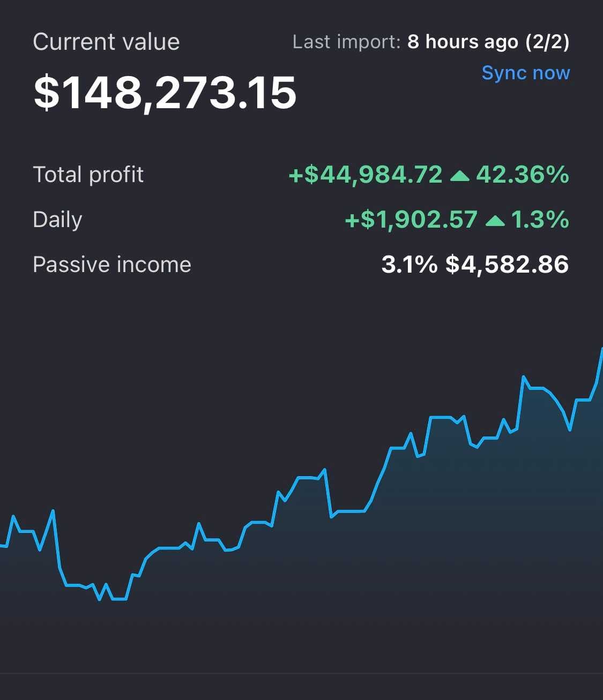Tap the chart line's sharp peak near left edge
603x700 pixels.
coord(53,511)
